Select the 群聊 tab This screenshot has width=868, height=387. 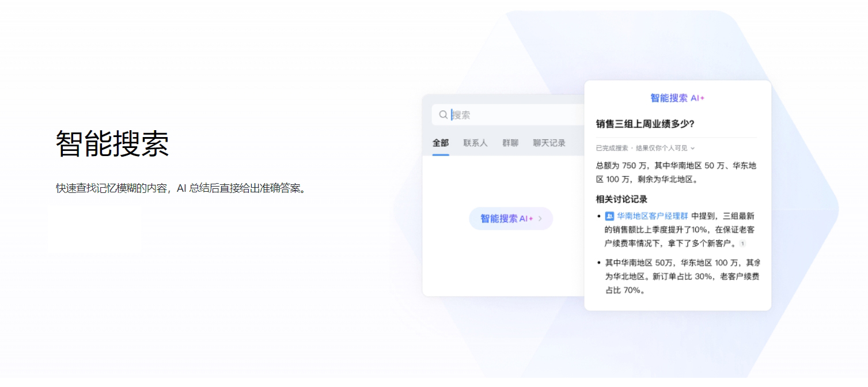(510, 143)
